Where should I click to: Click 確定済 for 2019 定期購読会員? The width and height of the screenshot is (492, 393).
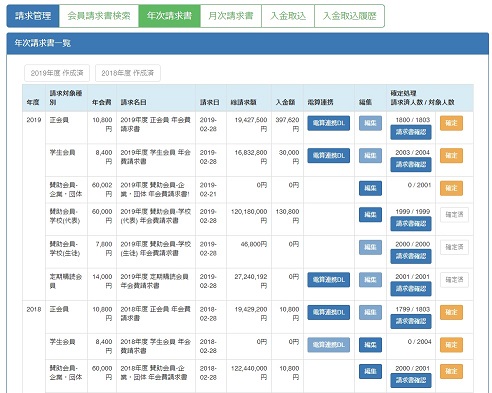454,280
